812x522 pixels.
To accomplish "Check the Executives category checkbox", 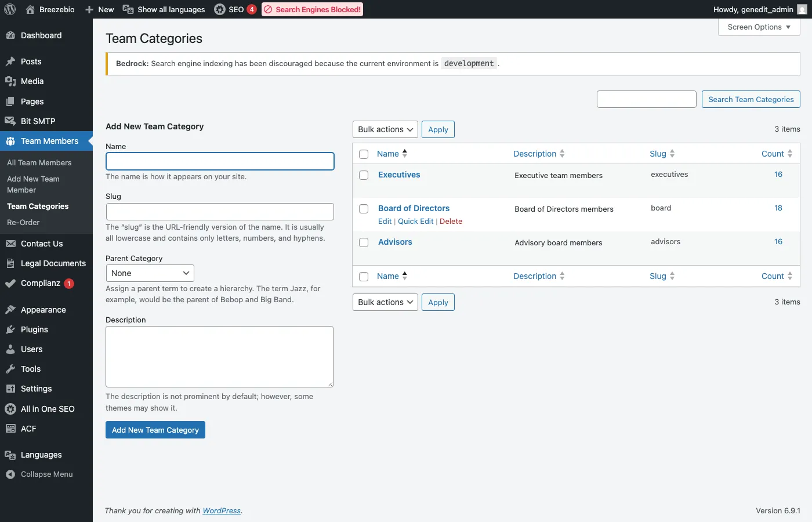I will click(x=364, y=175).
